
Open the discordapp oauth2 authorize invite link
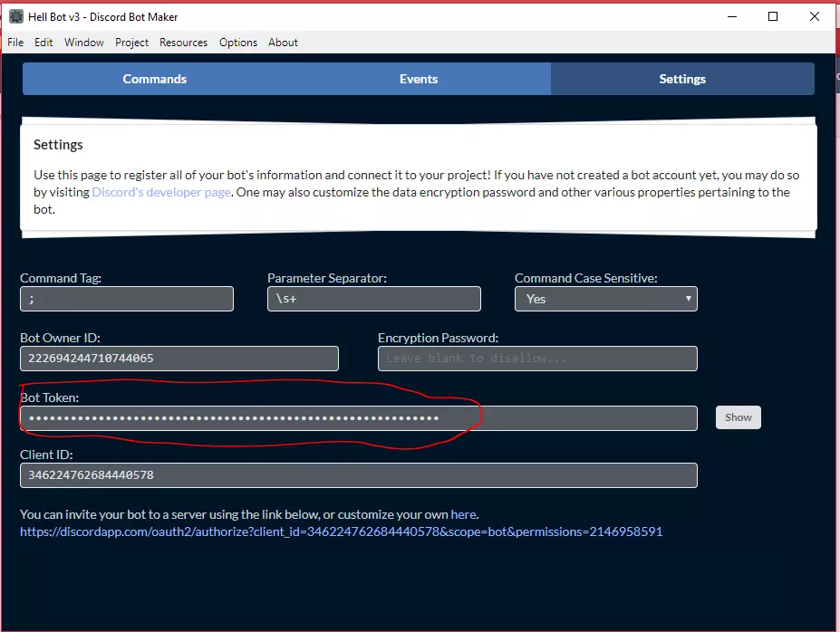pyautogui.click(x=342, y=531)
